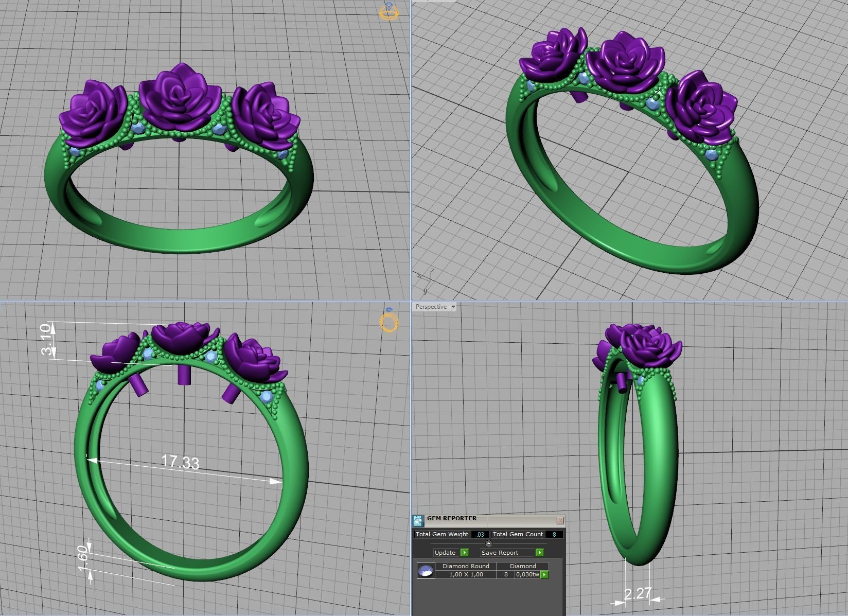Select the Total Gem Weight value field
Image resolution: width=848 pixels, height=616 pixels.
pos(480,534)
